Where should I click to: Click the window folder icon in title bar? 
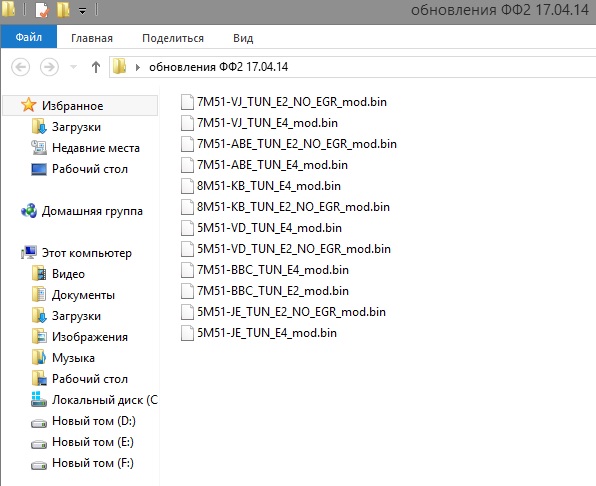click(x=8, y=9)
